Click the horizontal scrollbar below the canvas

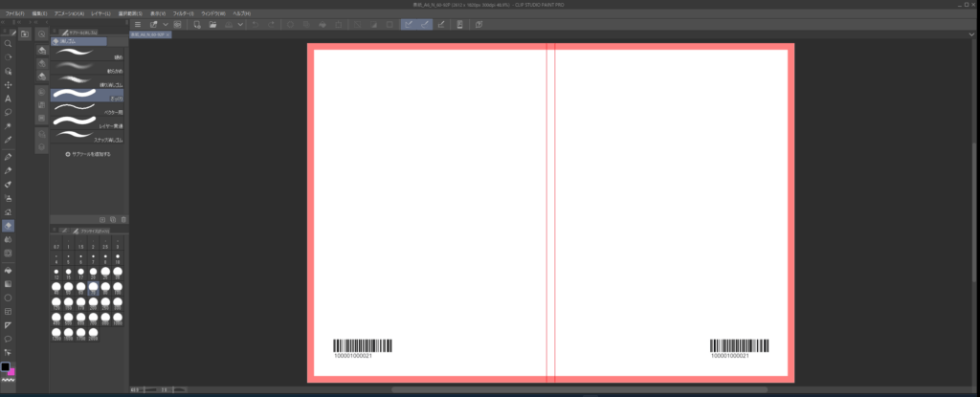[x=579, y=389]
